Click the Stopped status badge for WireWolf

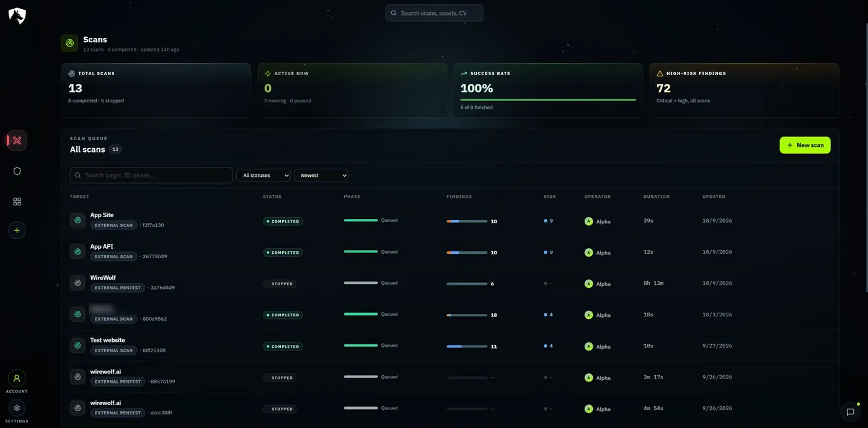click(280, 284)
